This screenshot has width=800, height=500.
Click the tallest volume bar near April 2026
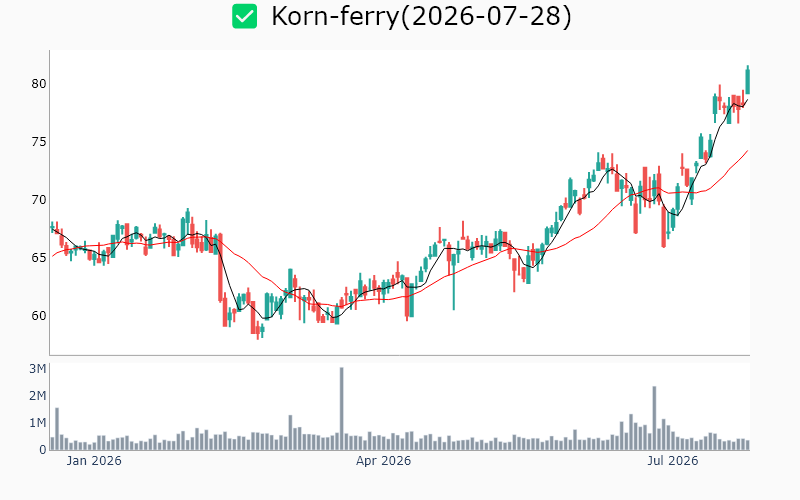coord(341,408)
